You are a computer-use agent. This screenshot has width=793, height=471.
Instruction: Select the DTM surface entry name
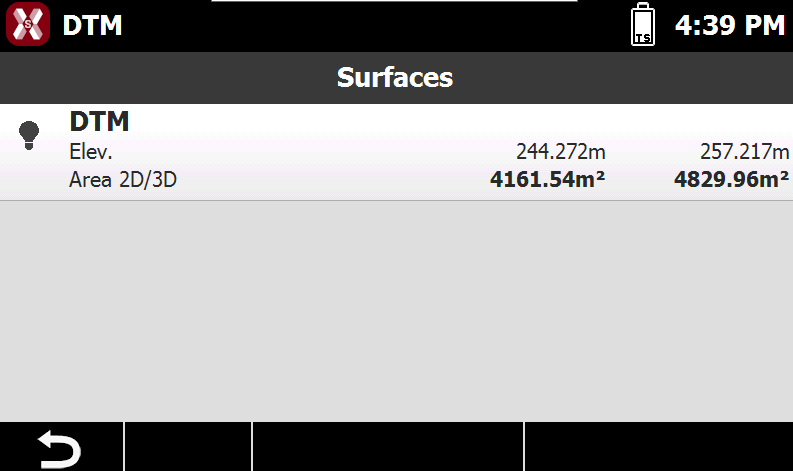(99, 121)
